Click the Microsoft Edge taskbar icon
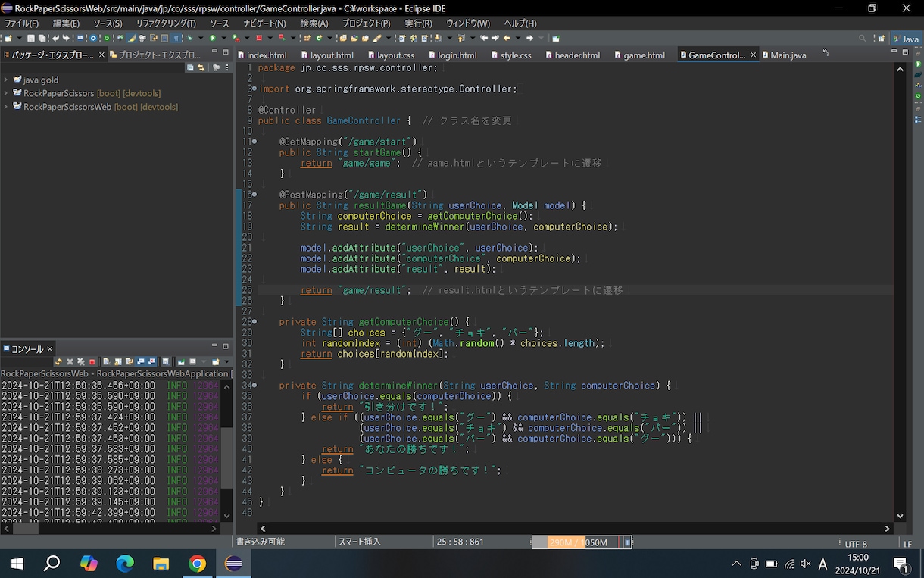 pos(124,563)
